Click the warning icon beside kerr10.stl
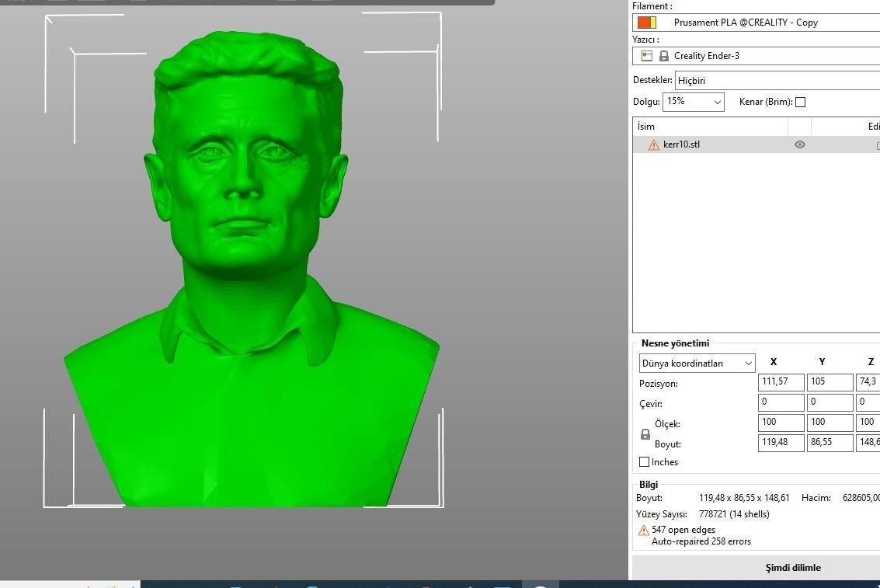This screenshot has width=880, height=588. click(654, 144)
